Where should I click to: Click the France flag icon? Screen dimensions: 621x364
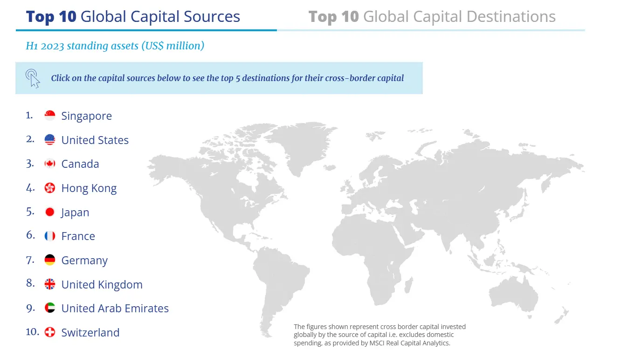(x=50, y=236)
